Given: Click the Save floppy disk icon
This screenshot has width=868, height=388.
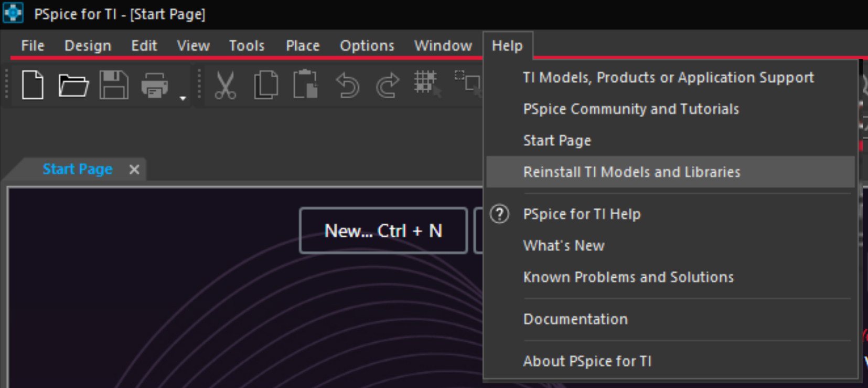Looking at the screenshot, I should tap(114, 85).
